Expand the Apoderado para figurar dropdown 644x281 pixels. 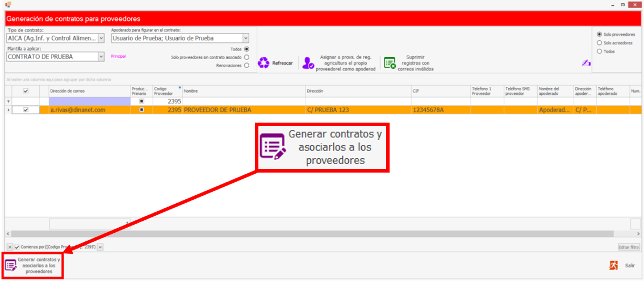point(246,39)
